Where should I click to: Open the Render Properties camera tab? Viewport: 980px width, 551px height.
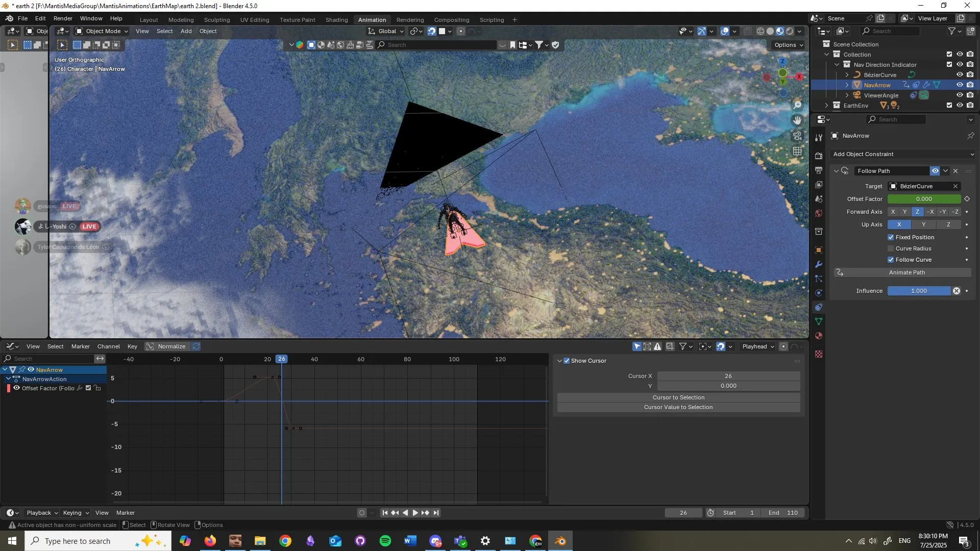point(819,156)
